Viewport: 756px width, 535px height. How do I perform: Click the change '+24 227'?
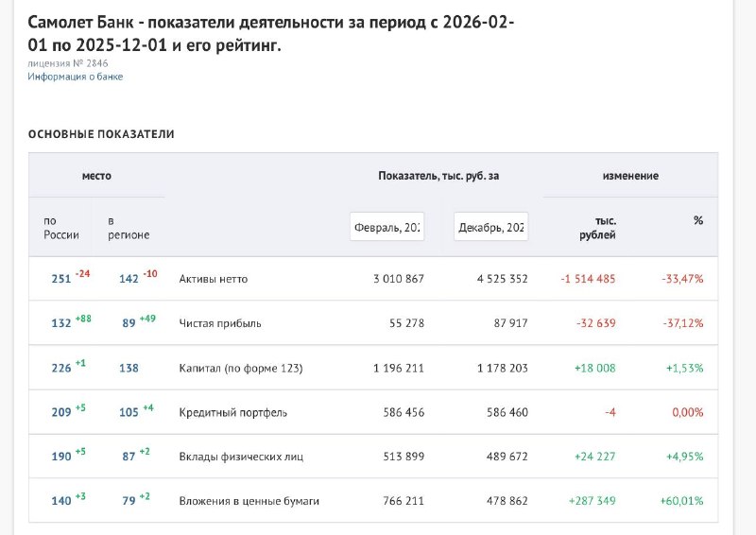[595, 457]
